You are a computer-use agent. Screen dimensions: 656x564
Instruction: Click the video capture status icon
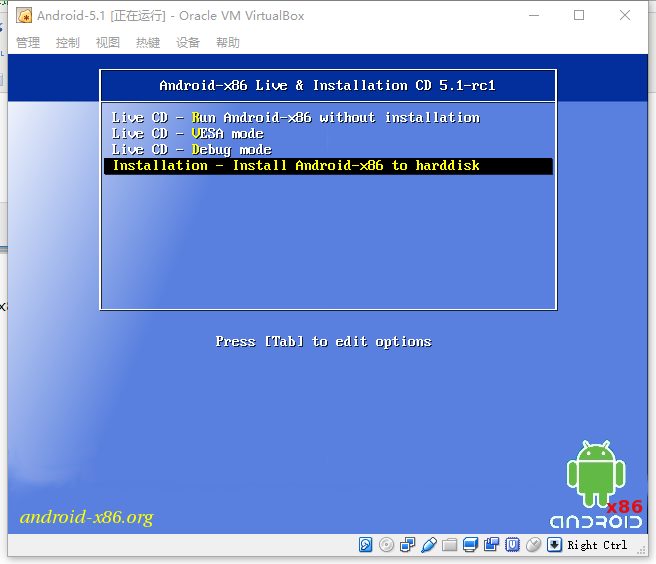click(x=491, y=545)
